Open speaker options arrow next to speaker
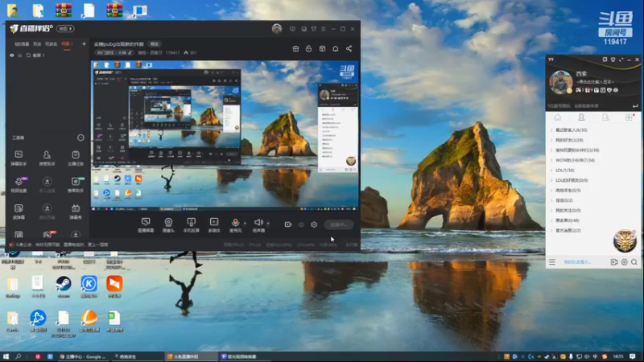644x362 pixels. (268, 224)
